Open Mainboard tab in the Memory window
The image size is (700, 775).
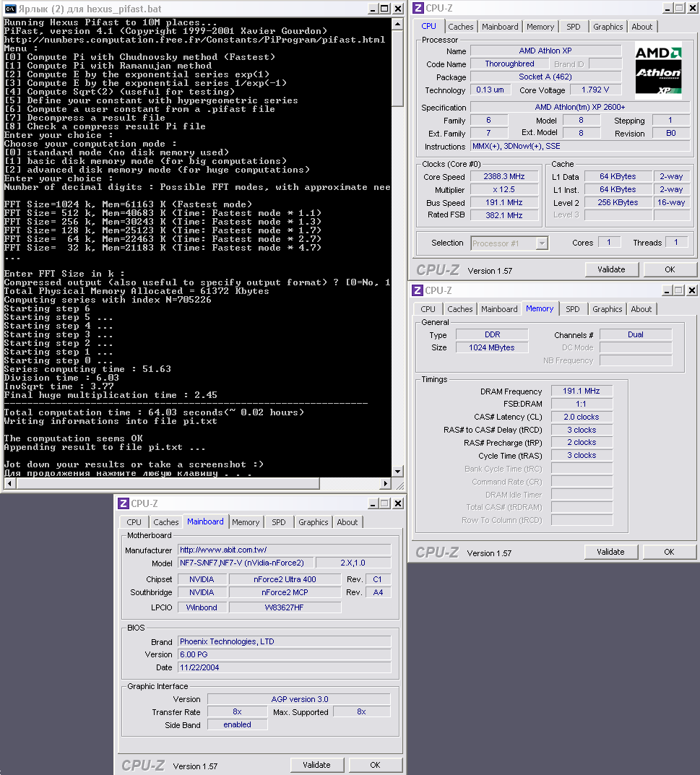pos(499,309)
